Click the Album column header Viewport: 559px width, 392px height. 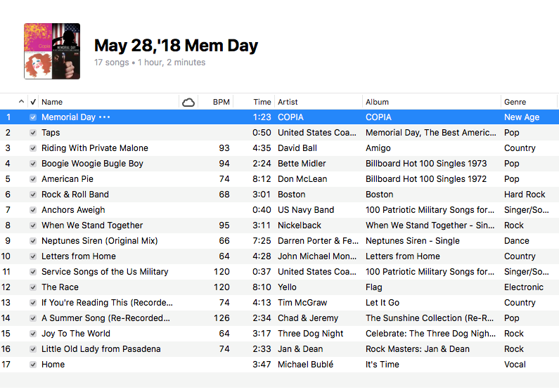(377, 102)
